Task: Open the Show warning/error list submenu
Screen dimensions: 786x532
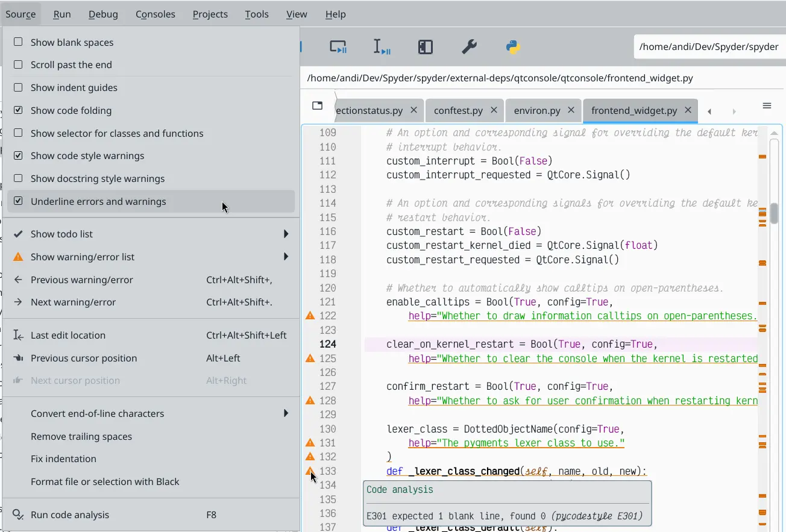Action: pyautogui.click(x=83, y=257)
